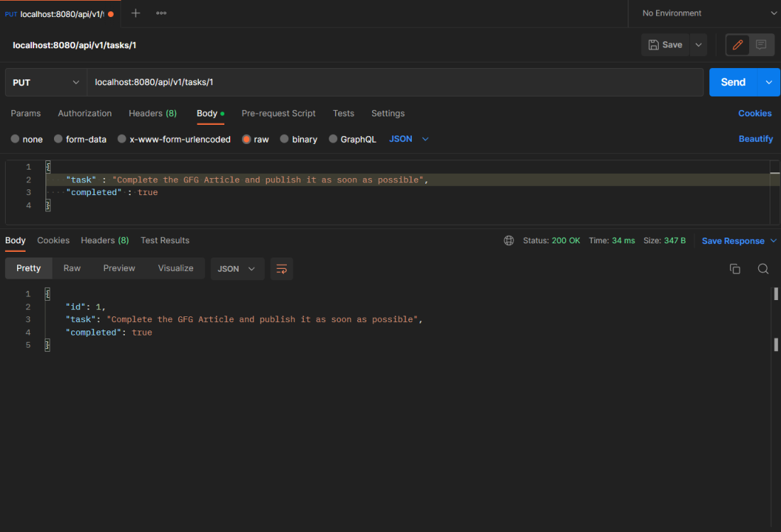Screen dimensions: 781x532
Task: Copy the response with copy icon
Action: [x=735, y=269]
